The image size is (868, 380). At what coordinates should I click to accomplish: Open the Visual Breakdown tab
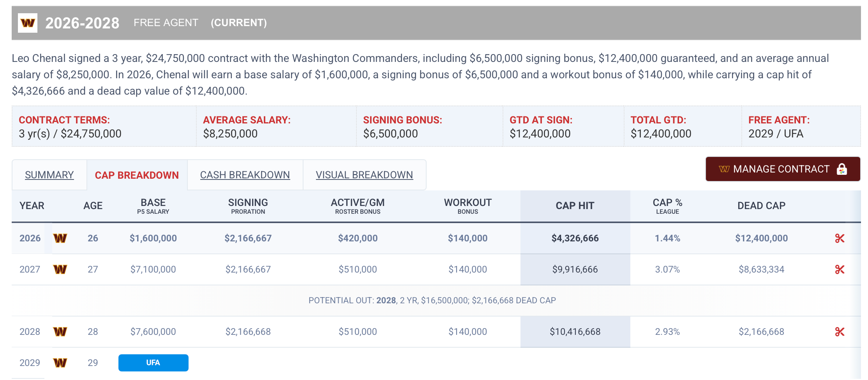(364, 175)
